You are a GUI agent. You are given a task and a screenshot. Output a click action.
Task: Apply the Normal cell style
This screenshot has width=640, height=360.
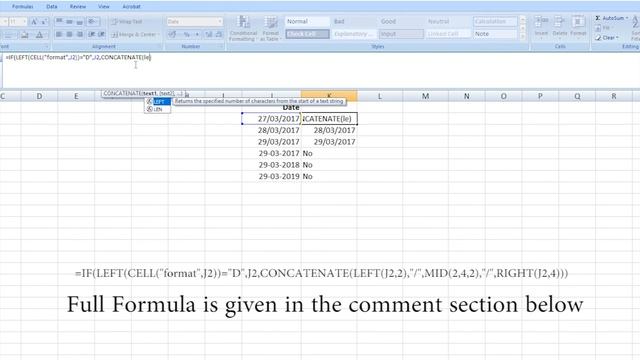(x=307, y=21)
